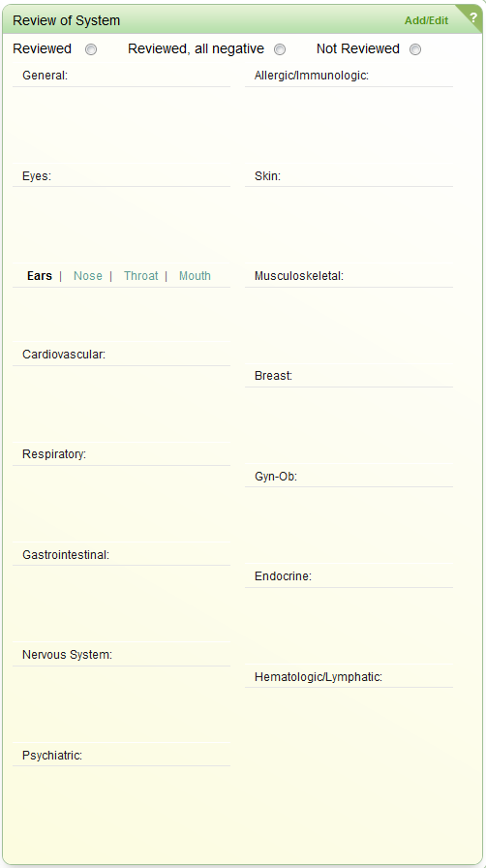This screenshot has width=486, height=868.
Task: Click the Skin section label
Action: point(268,176)
